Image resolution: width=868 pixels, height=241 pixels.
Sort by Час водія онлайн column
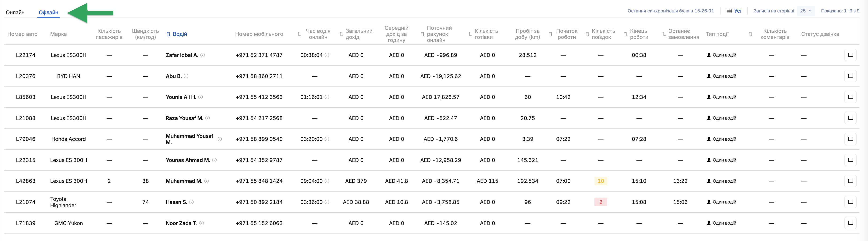coord(299,34)
